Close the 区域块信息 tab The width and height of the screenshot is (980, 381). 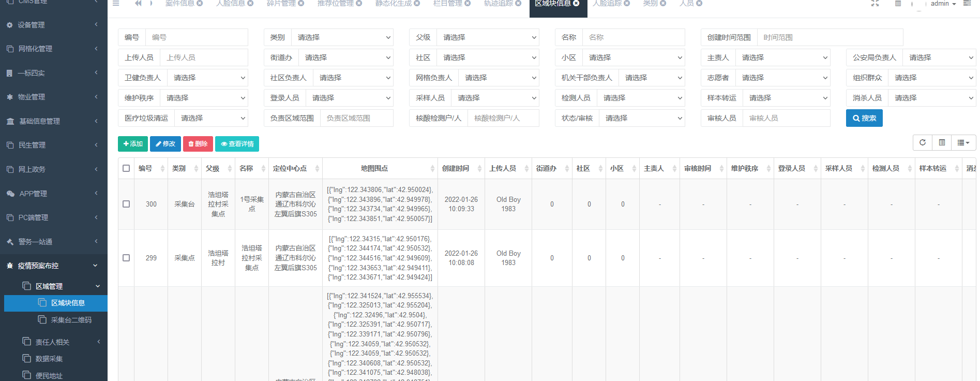coord(576,4)
